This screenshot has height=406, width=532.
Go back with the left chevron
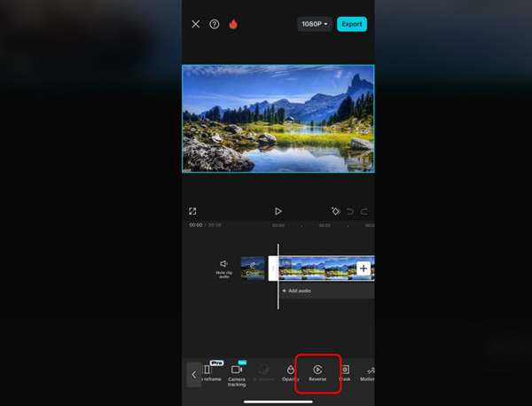(x=193, y=374)
